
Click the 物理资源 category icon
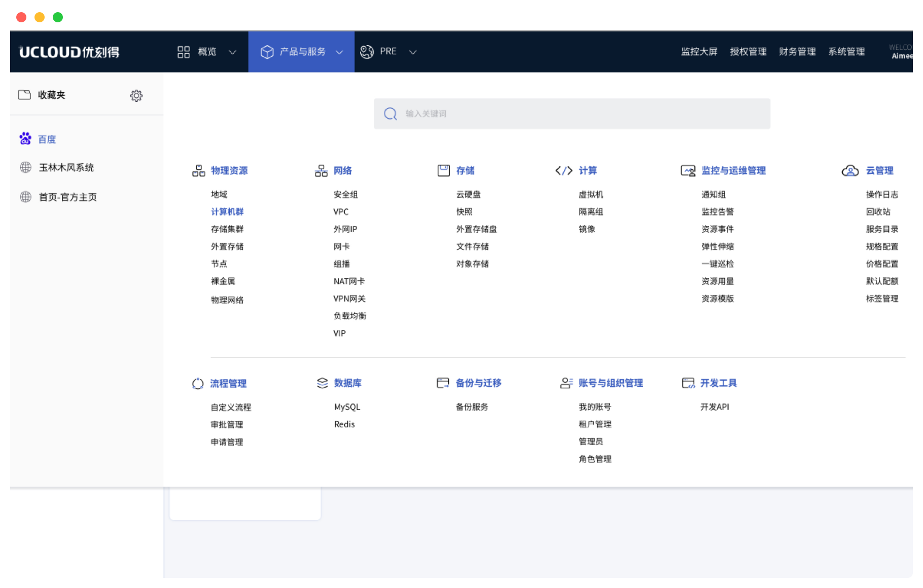[x=198, y=171]
